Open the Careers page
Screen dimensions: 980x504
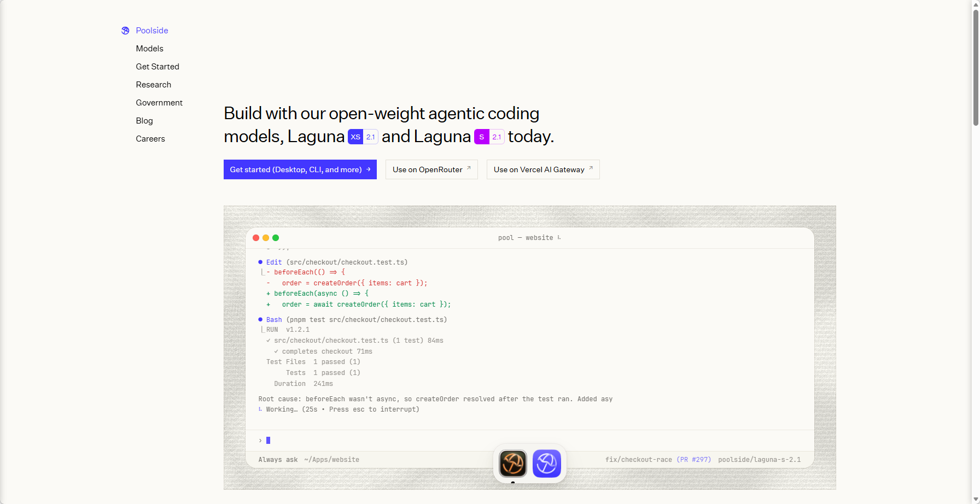click(150, 139)
